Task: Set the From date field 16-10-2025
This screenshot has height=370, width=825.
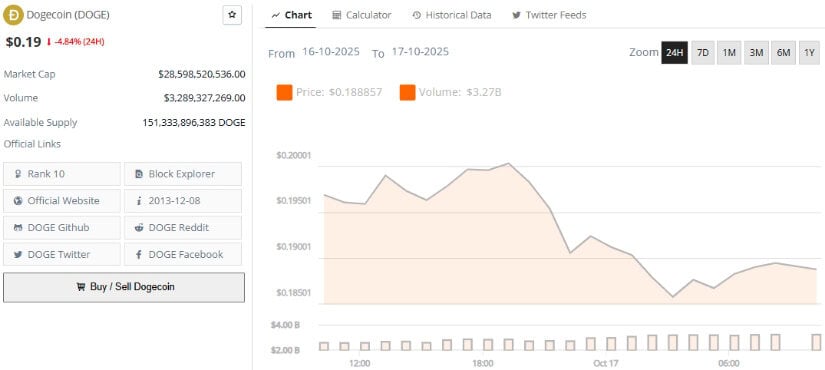Action: 330,52
